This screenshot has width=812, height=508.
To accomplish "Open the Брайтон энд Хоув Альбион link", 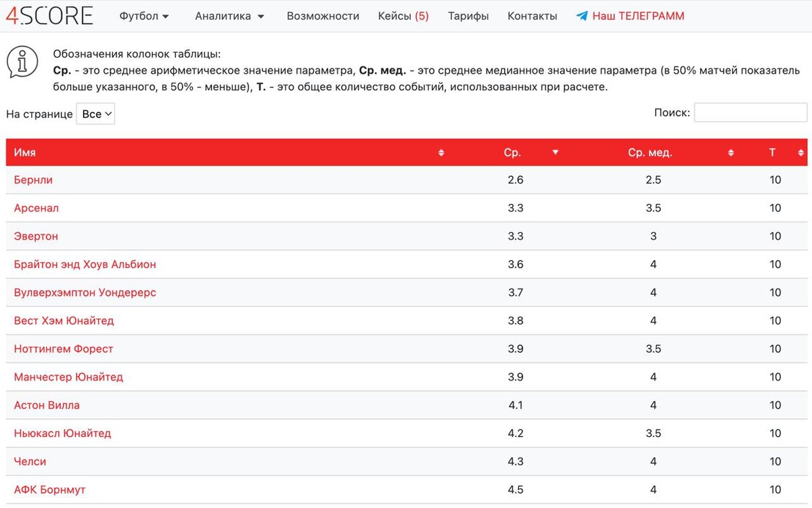I will (x=85, y=264).
